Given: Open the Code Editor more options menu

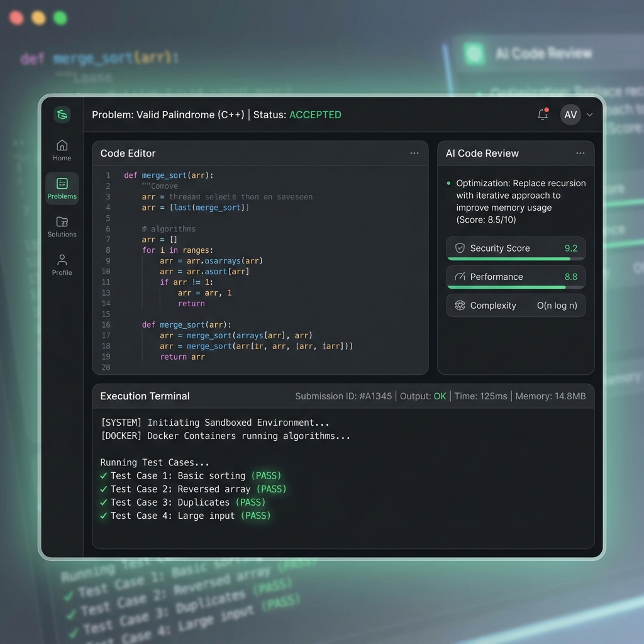Looking at the screenshot, I should [x=414, y=153].
